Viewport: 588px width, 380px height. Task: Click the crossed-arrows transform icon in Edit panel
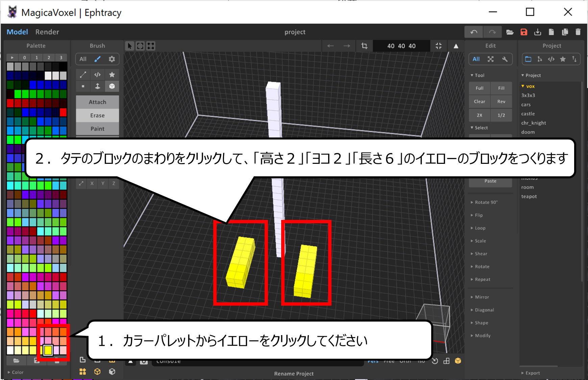coord(491,59)
